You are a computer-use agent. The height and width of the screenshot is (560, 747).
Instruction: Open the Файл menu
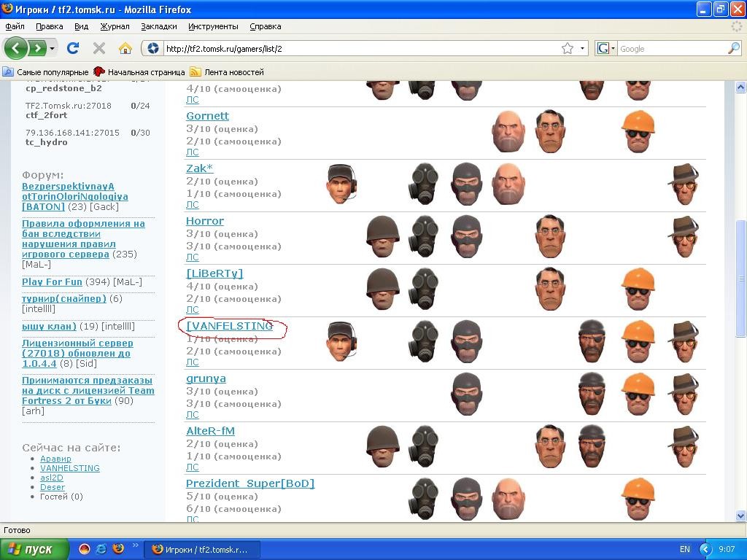tap(15, 27)
